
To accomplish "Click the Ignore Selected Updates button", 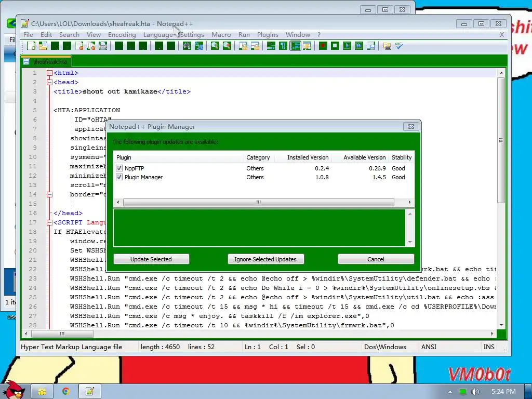I will [x=265, y=259].
